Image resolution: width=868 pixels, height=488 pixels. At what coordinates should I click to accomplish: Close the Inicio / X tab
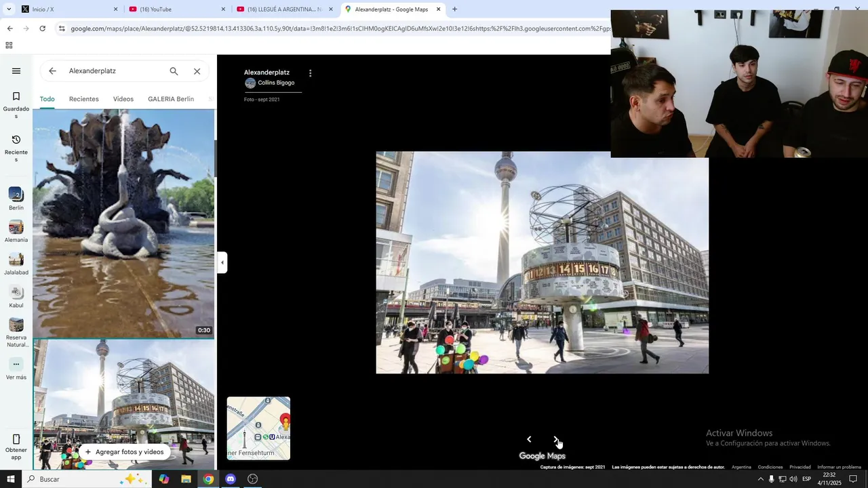click(115, 9)
